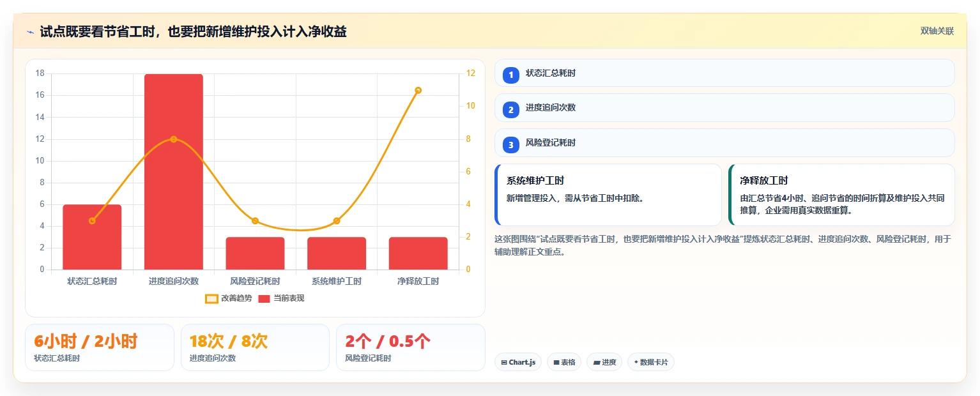
Task: Select the 数据卡片 tag
Action: (651, 362)
